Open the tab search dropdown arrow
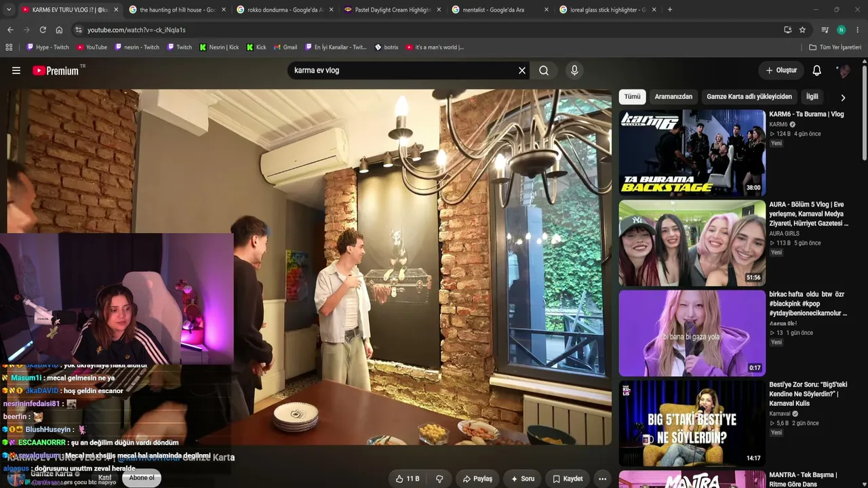The width and height of the screenshot is (868, 488). 7,9
